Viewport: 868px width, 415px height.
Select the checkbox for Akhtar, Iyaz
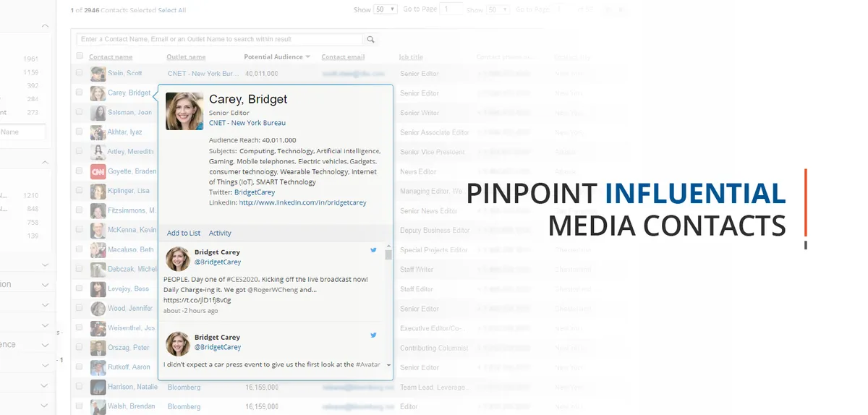coord(80,132)
